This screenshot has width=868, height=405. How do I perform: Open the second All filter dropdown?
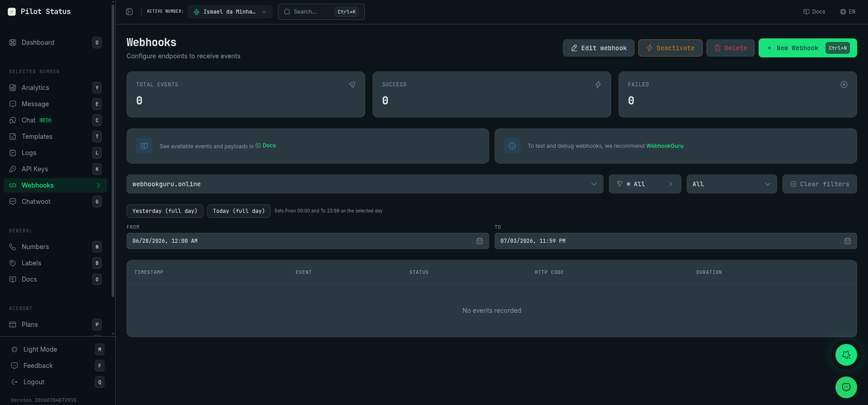pyautogui.click(x=732, y=184)
